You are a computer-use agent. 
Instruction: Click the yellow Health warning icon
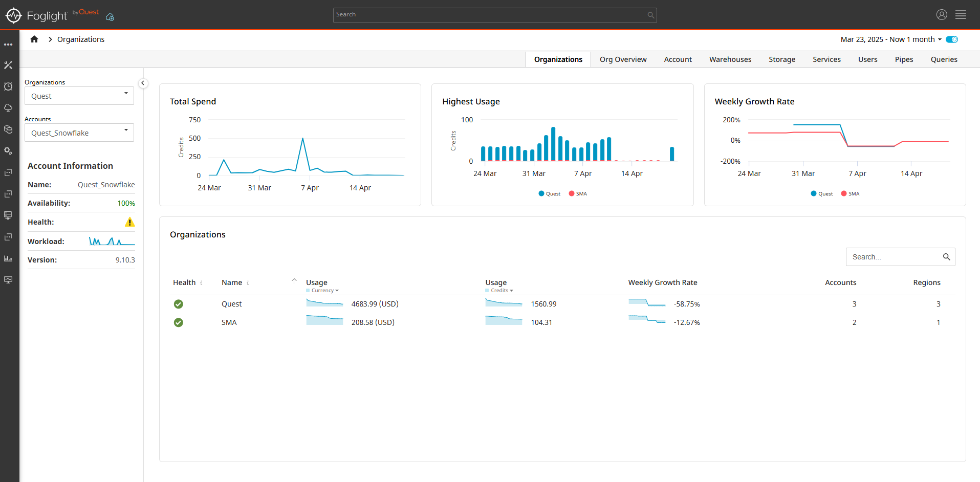[x=130, y=222]
